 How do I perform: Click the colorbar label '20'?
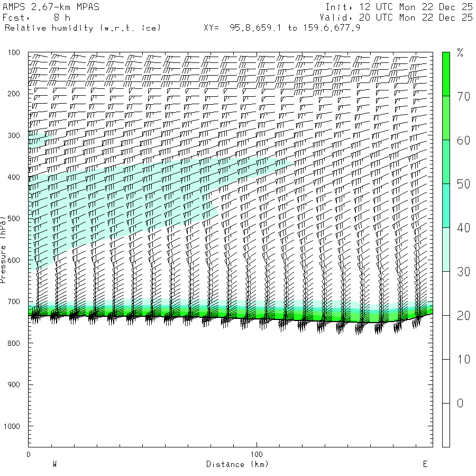(463, 316)
